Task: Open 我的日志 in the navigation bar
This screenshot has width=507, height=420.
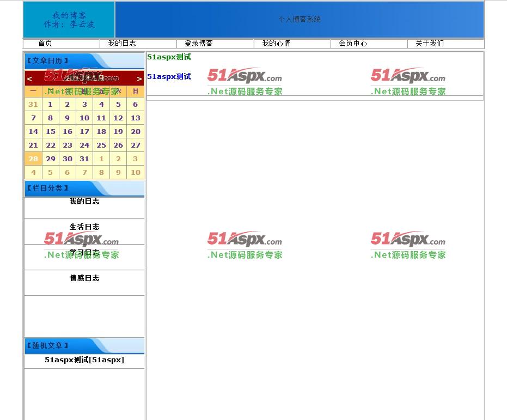Action: click(x=122, y=44)
